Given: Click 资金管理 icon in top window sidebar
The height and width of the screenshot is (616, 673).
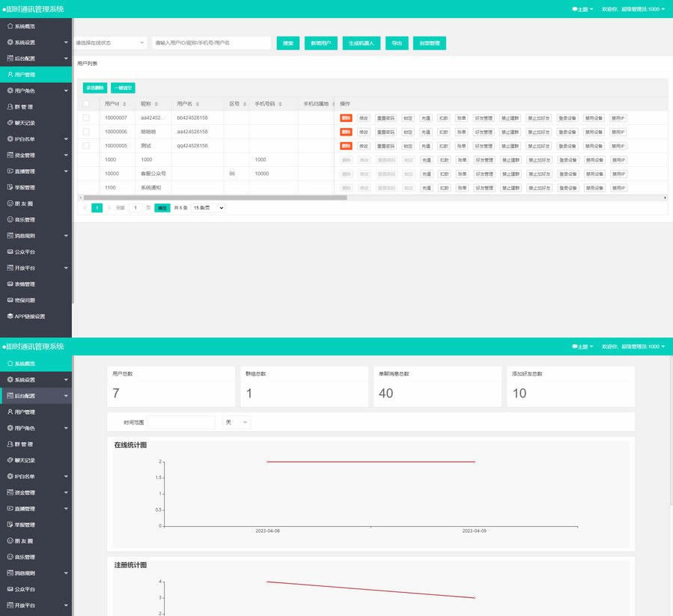Looking at the screenshot, I should (x=10, y=155).
